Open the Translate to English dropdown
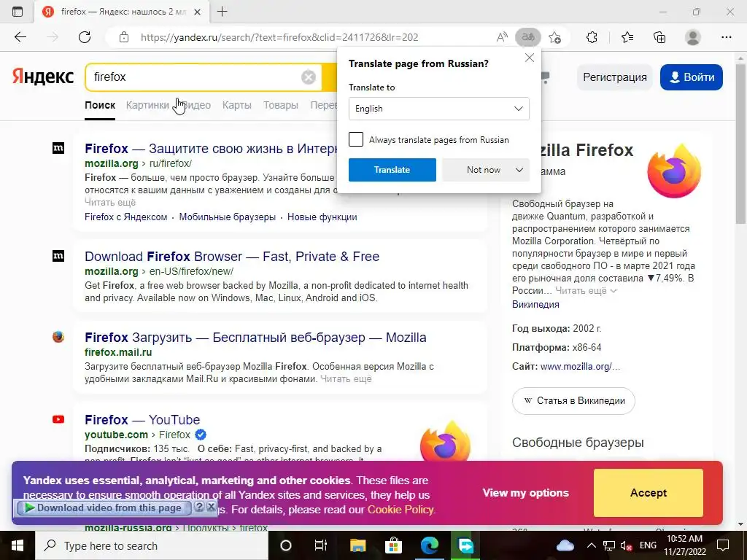 (x=438, y=109)
